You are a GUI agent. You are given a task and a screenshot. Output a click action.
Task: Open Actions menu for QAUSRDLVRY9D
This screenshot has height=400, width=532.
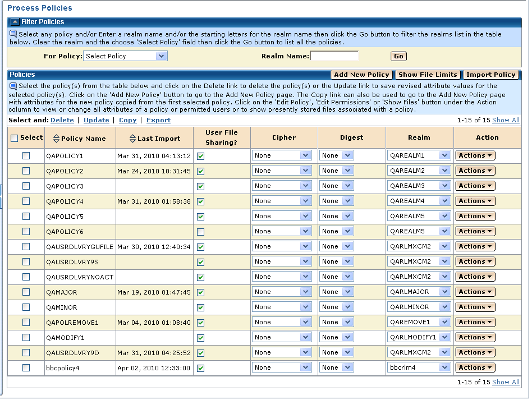[475, 353]
